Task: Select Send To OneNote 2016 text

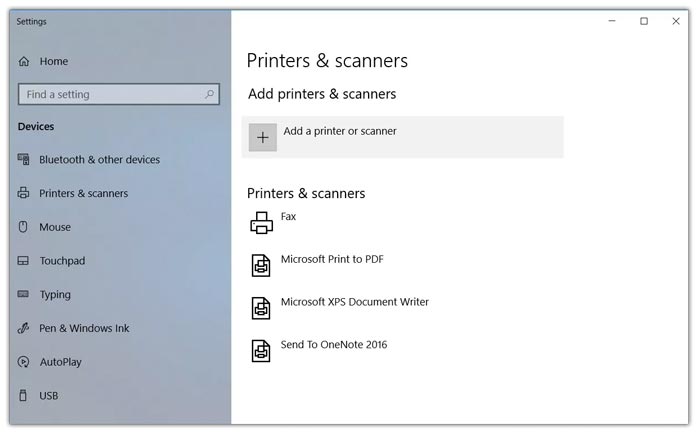Action: (x=334, y=345)
